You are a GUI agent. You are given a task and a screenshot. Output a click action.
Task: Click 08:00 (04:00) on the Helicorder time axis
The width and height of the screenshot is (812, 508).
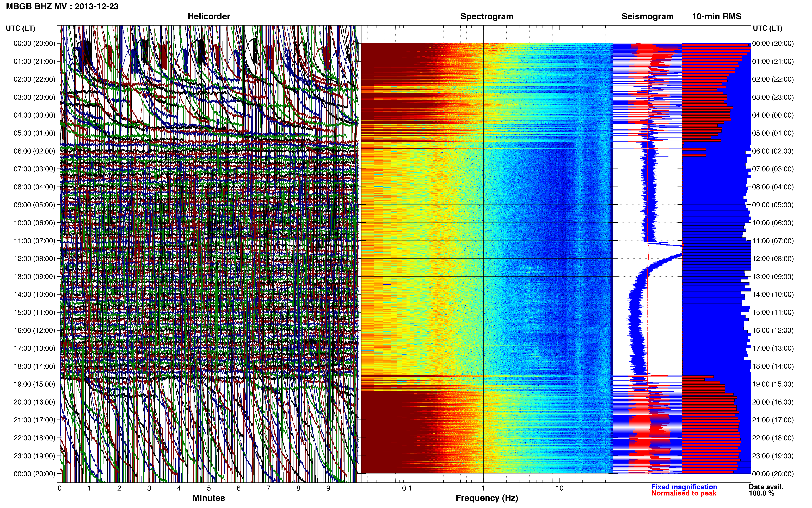pyautogui.click(x=34, y=187)
